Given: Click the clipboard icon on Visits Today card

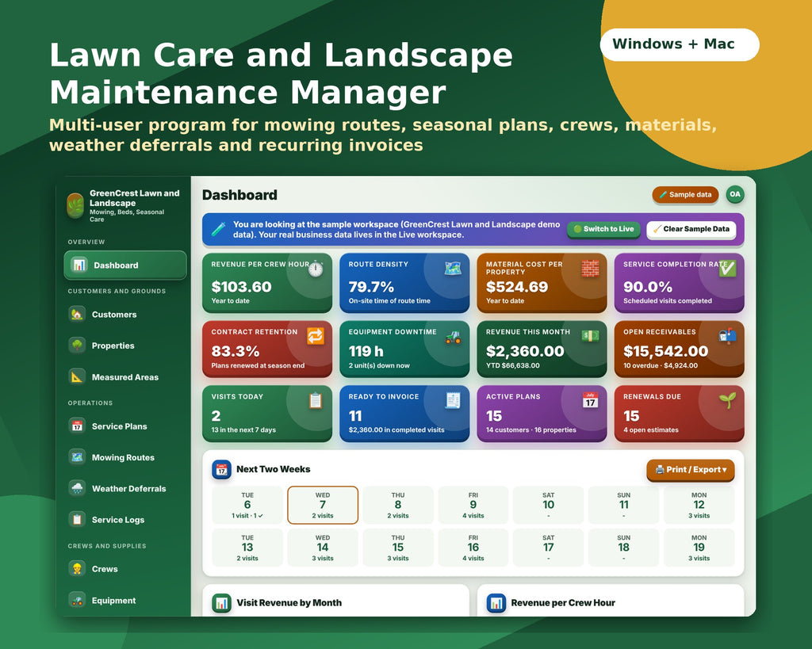Looking at the screenshot, I should point(316,401).
